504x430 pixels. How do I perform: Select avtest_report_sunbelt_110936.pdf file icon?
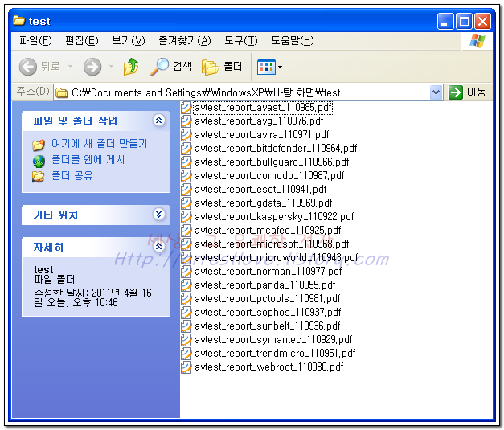pos(186,326)
